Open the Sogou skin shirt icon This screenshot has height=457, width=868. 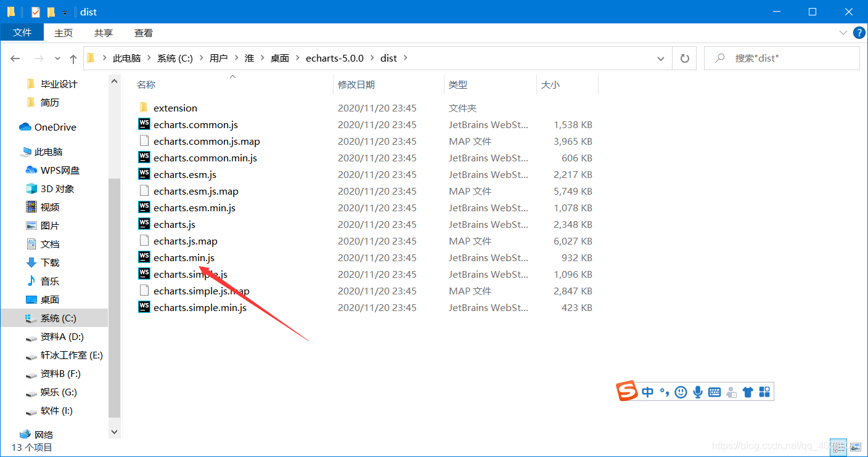pos(748,392)
